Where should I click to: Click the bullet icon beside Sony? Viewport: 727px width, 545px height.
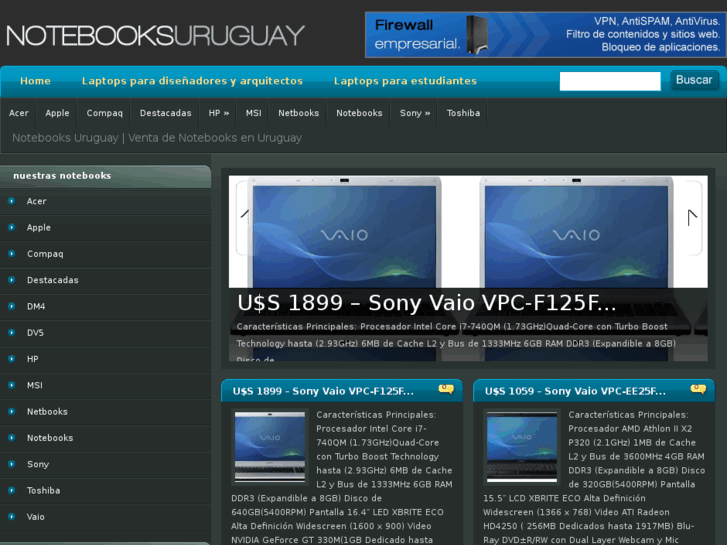pos(12,464)
